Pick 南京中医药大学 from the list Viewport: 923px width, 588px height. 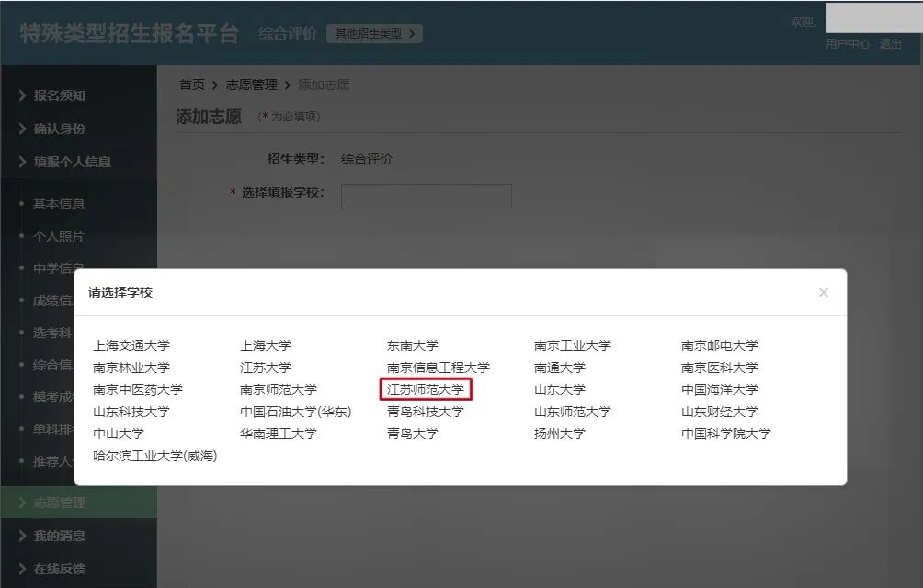[x=138, y=390]
